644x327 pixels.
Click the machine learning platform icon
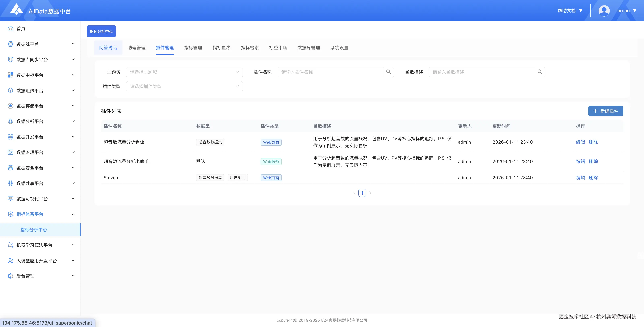tap(10, 245)
